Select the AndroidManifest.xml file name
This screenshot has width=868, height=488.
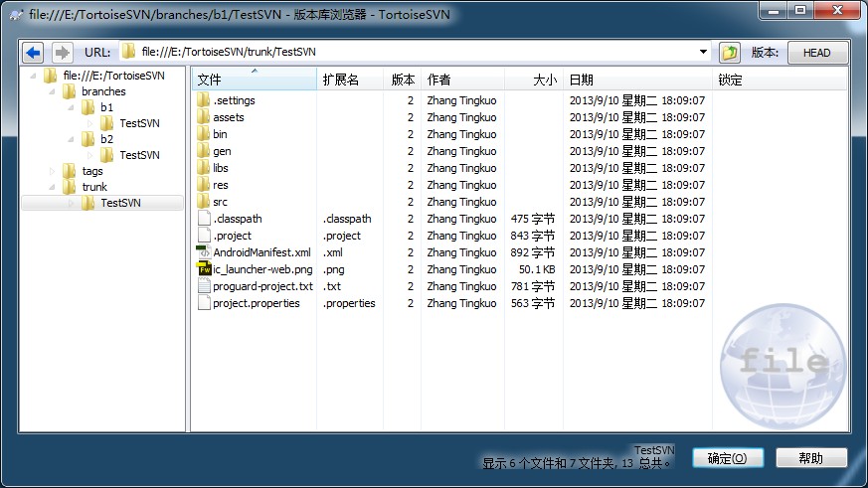[261, 252]
